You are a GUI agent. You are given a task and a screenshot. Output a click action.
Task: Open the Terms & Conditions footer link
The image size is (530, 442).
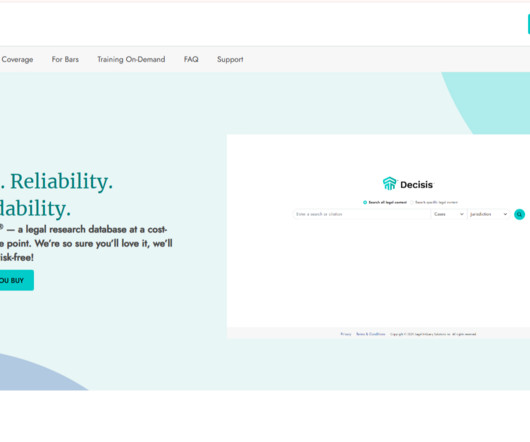point(371,334)
